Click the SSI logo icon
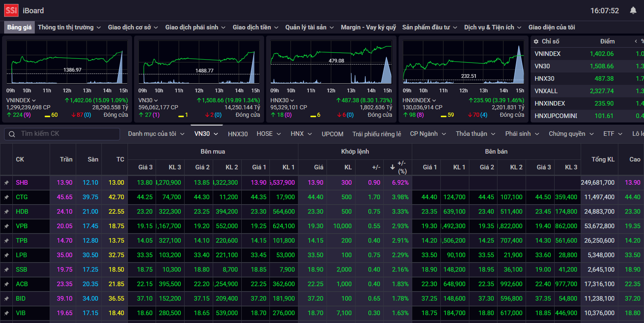Screen dimensions: 644x323 (11, 10)
